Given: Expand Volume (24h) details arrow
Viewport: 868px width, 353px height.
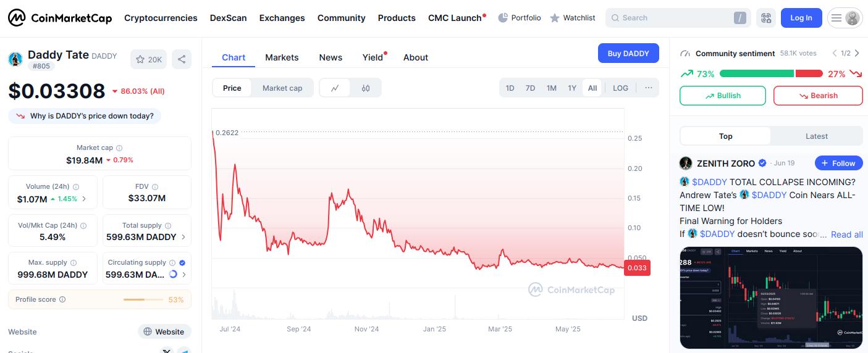Looking at the screenshot, I should tap(84, 199).
